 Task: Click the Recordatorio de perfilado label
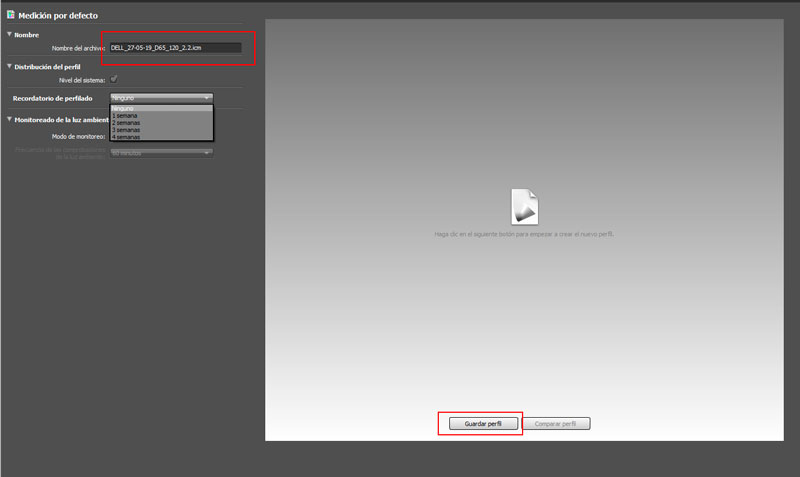(52, 98)
